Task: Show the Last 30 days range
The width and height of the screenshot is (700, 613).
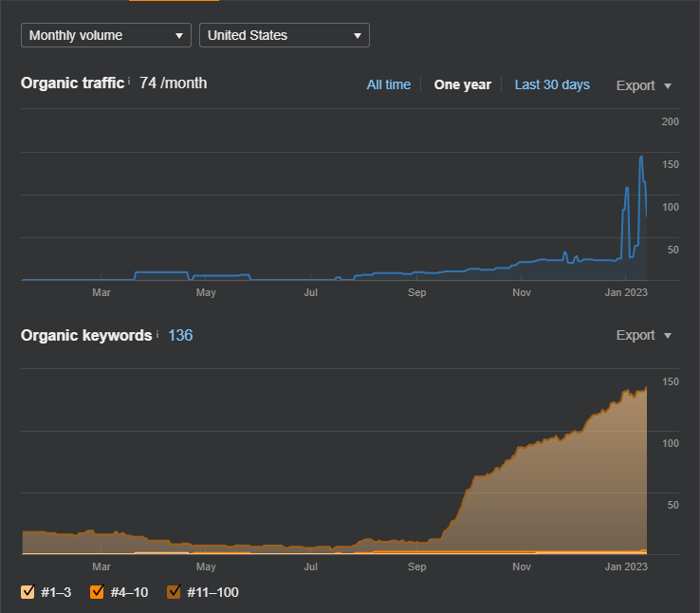Action: 552,84
